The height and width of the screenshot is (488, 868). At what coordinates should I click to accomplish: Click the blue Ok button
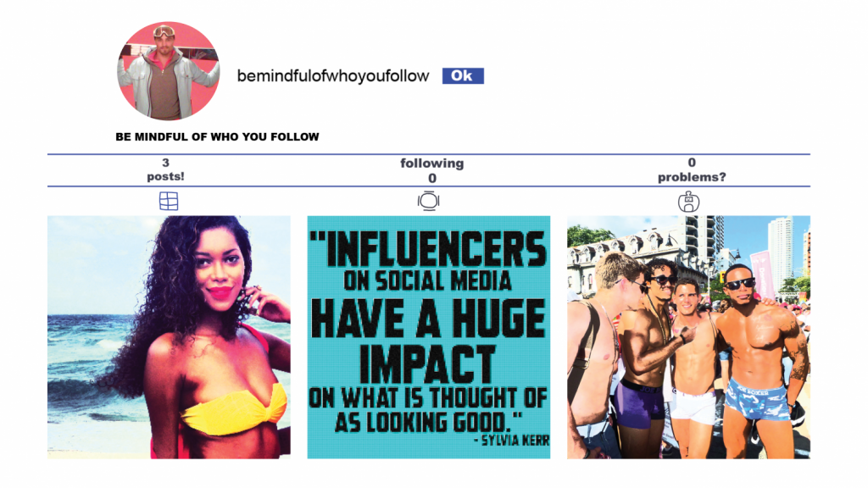463,75
